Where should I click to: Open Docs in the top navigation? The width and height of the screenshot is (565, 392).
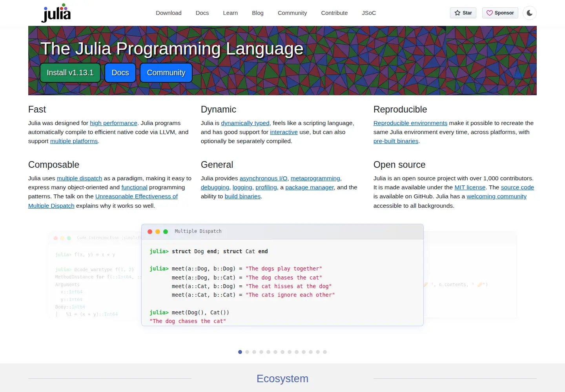click(x=202, y=13)
